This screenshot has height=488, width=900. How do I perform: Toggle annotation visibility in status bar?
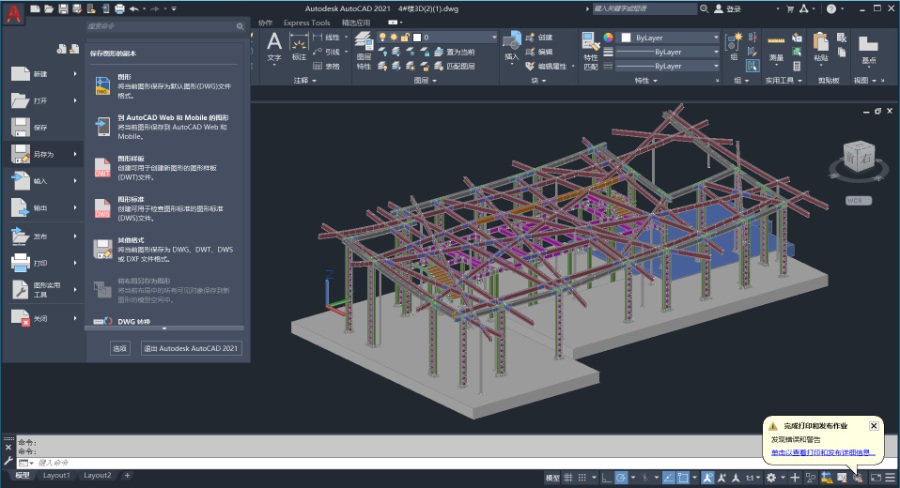708,478
